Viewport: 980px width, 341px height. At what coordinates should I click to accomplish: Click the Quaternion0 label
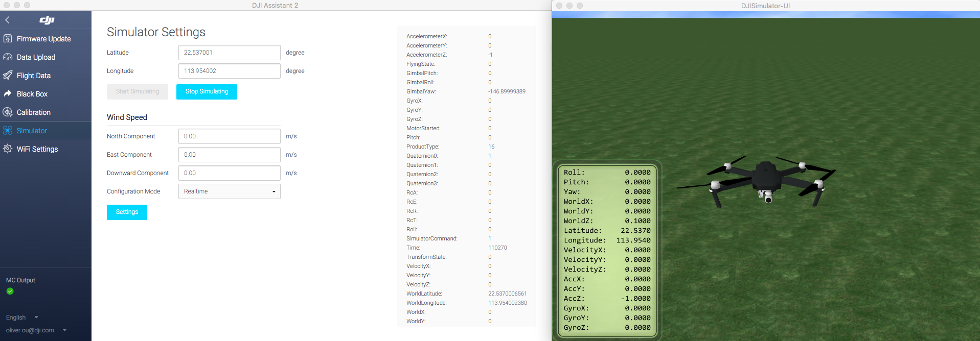click(x=422, y=156)
